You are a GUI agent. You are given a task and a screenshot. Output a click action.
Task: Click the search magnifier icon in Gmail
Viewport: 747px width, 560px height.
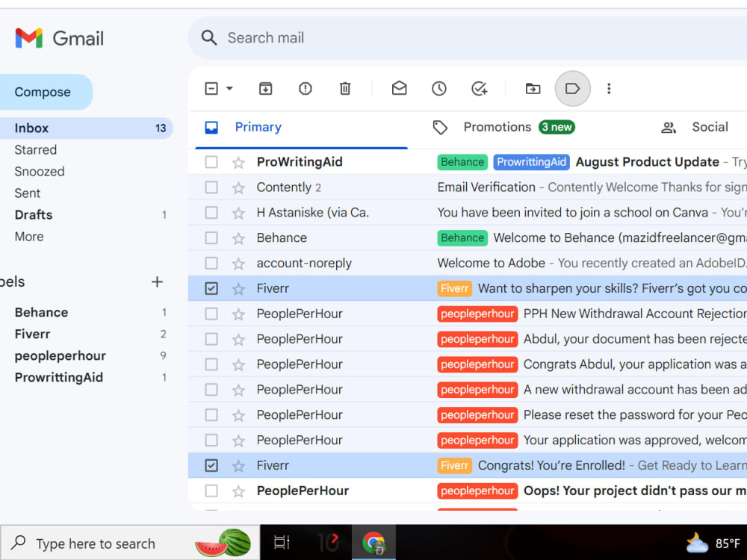pos(208,37)
